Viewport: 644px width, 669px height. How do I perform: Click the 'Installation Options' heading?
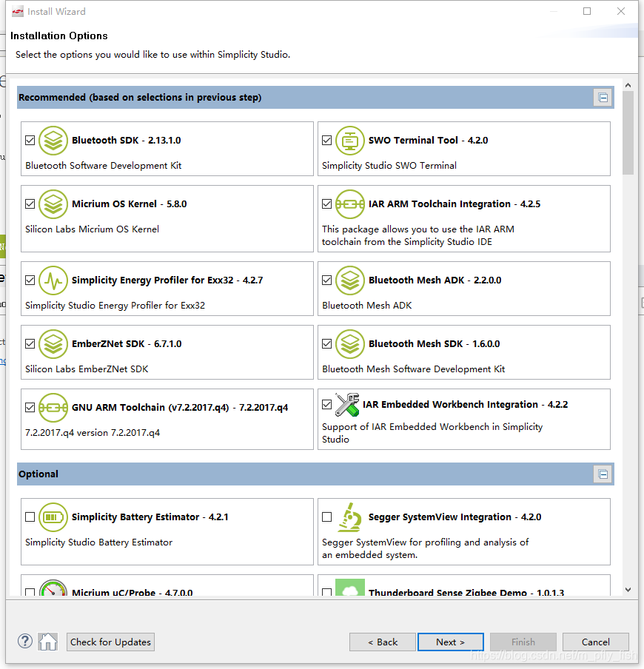click(x=59, y=36)
